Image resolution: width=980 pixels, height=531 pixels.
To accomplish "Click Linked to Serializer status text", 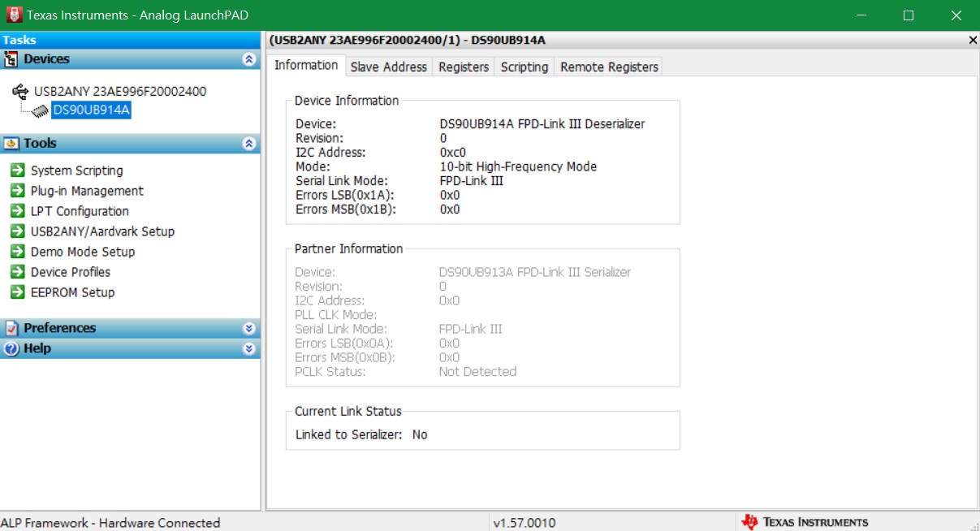I will point(361,434).
